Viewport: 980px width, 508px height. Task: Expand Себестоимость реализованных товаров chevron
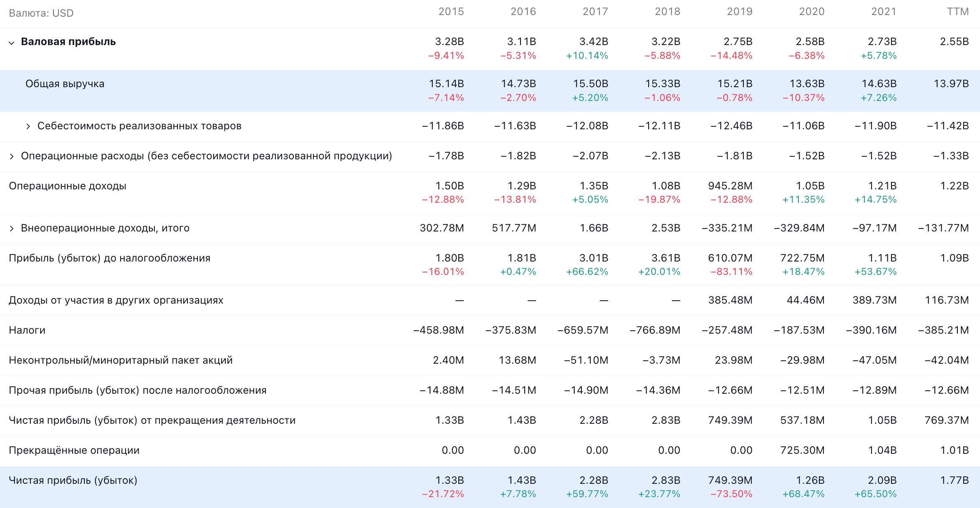pos(28,126)
